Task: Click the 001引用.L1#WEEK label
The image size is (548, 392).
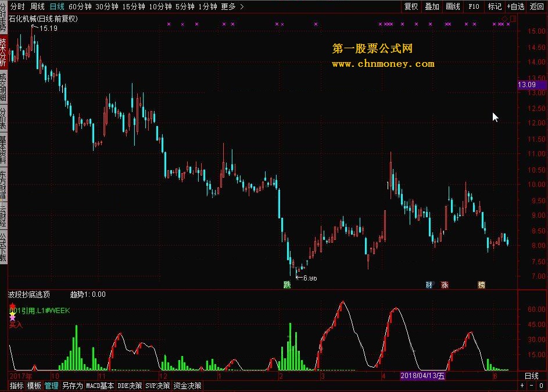Action: (x=40, y=311)
